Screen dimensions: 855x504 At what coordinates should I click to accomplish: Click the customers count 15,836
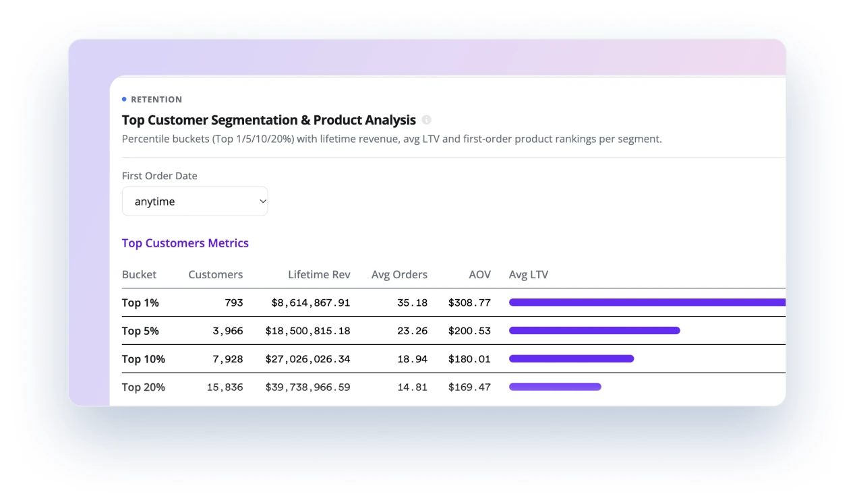pos(225,387)
